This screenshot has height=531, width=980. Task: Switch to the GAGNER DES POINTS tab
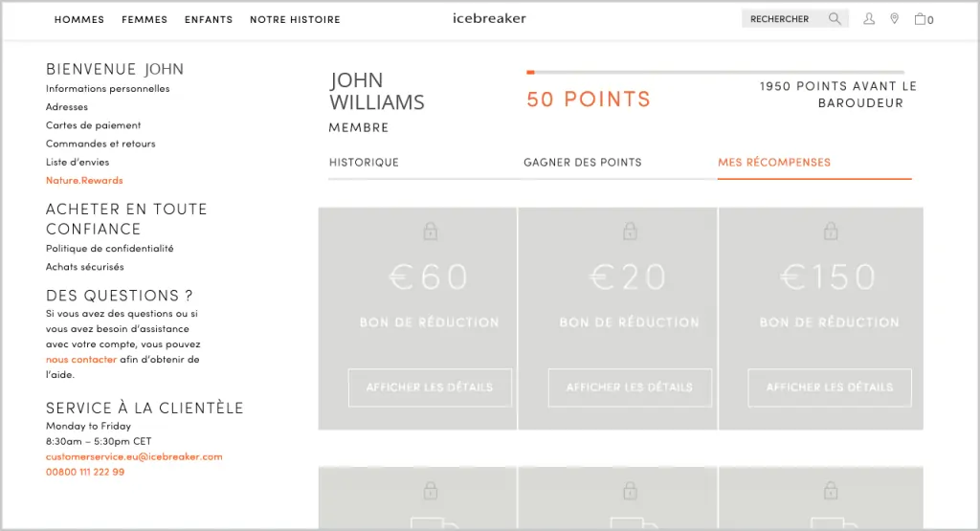tap(583, 163)
